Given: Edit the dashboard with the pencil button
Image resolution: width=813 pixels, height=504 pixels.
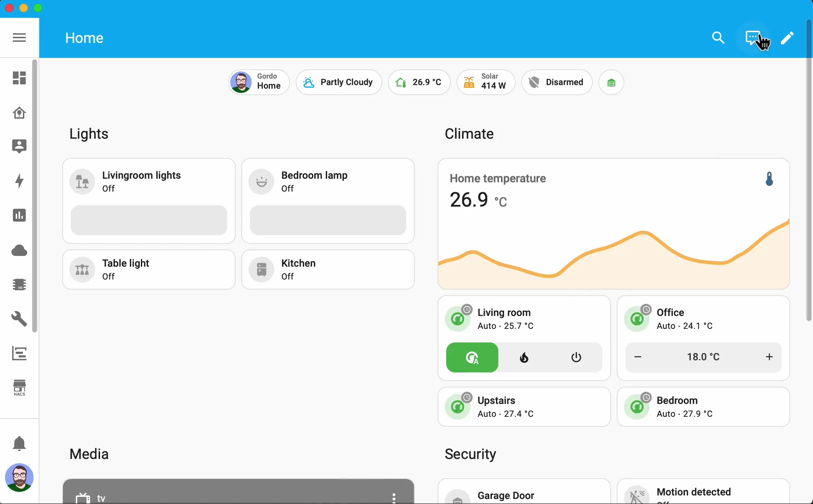Looking at the screenshot, I should coord(787,38).
